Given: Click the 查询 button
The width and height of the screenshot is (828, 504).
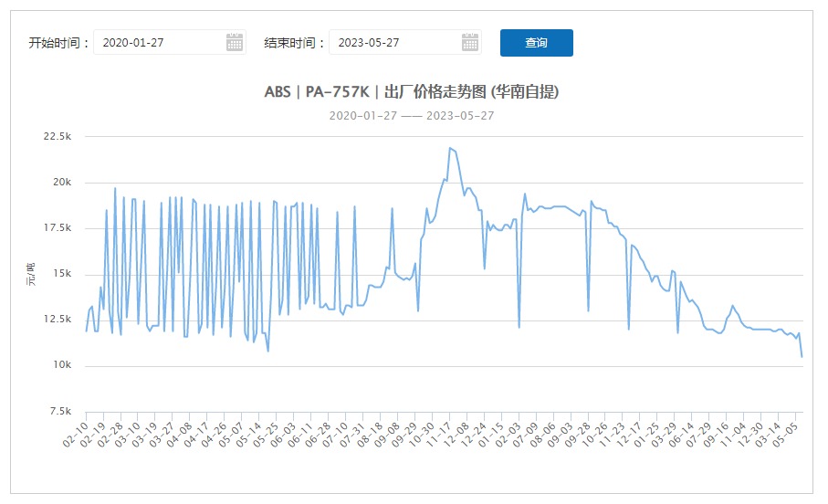Looking at the screenshot, I should (537, 43).
